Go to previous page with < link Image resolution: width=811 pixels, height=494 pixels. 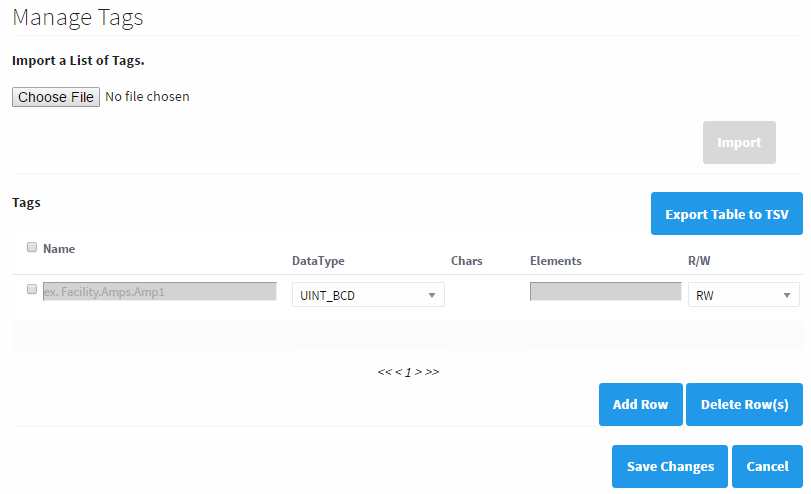(x=397, y=372)
